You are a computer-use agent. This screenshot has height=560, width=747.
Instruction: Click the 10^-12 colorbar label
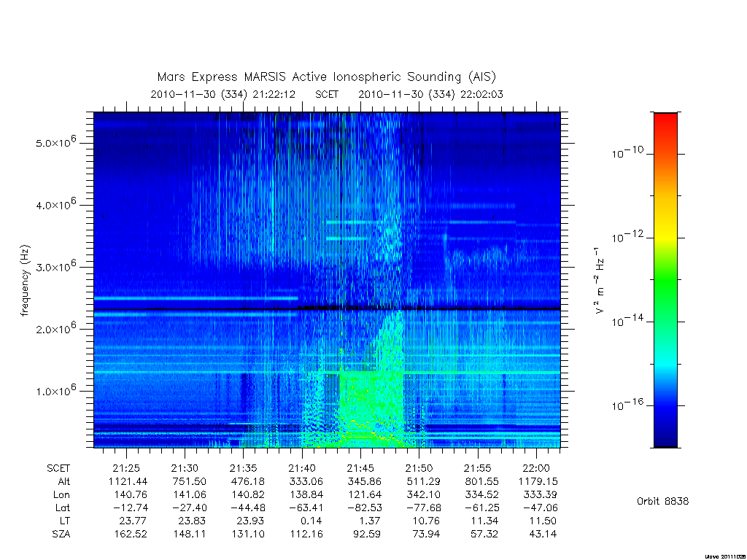(627, 236)
